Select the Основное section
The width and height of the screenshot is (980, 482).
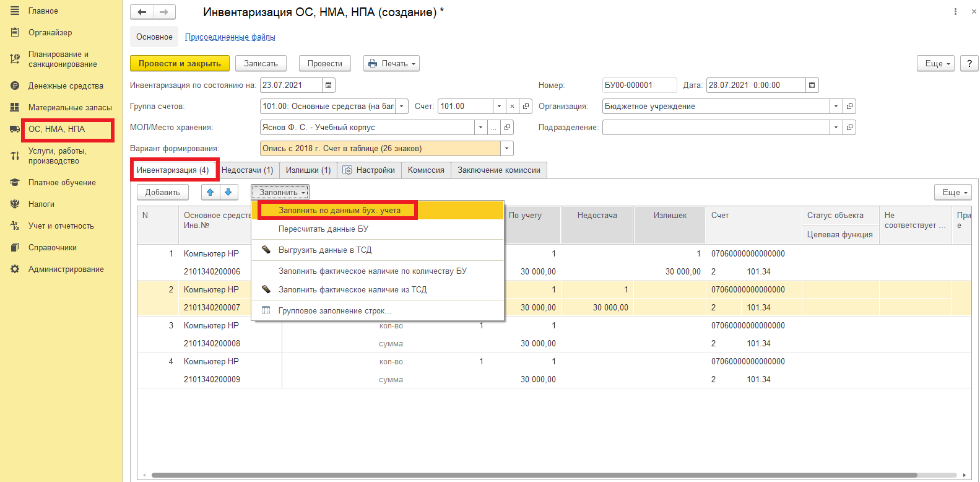click(x=154, y=37)
